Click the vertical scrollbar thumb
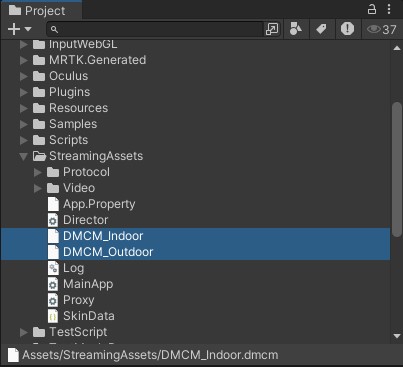 pos(397,170)
